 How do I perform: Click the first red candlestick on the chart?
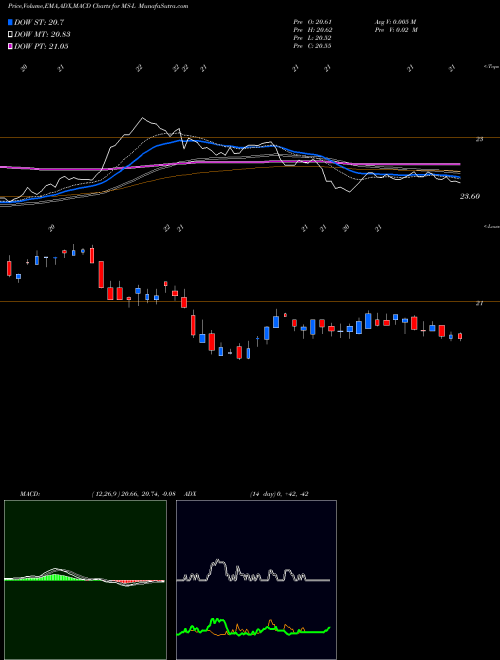9,268
